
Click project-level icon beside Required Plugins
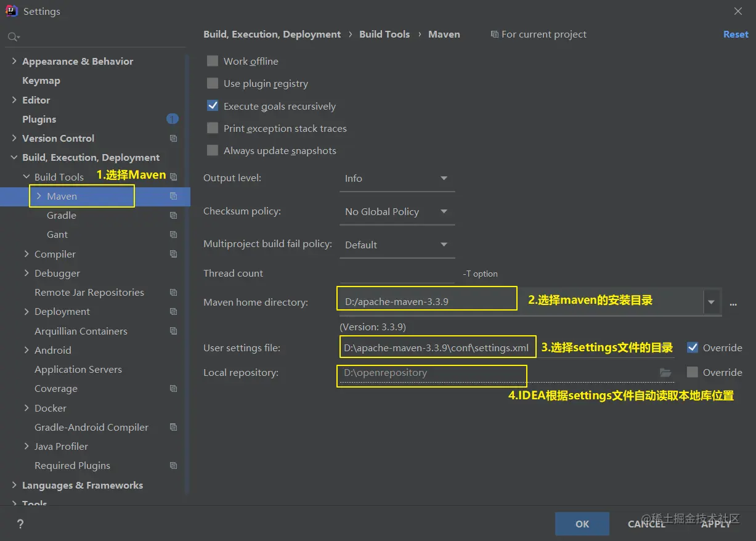(173, 466)
